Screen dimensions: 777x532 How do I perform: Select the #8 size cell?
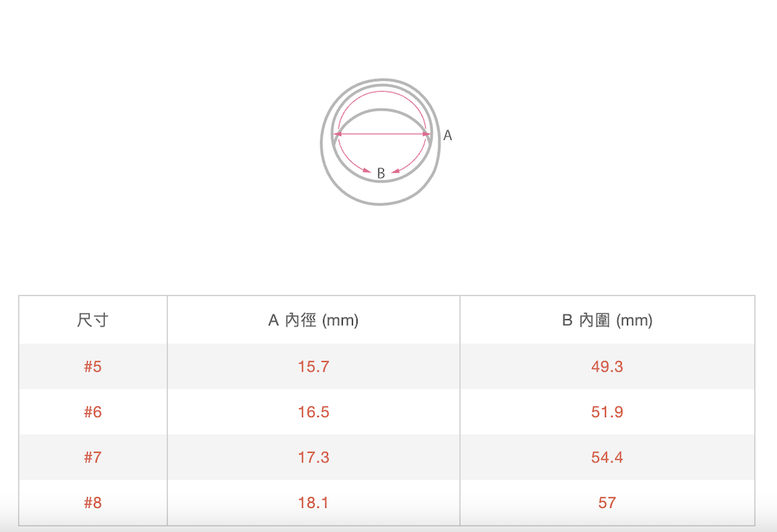[92, 502]
